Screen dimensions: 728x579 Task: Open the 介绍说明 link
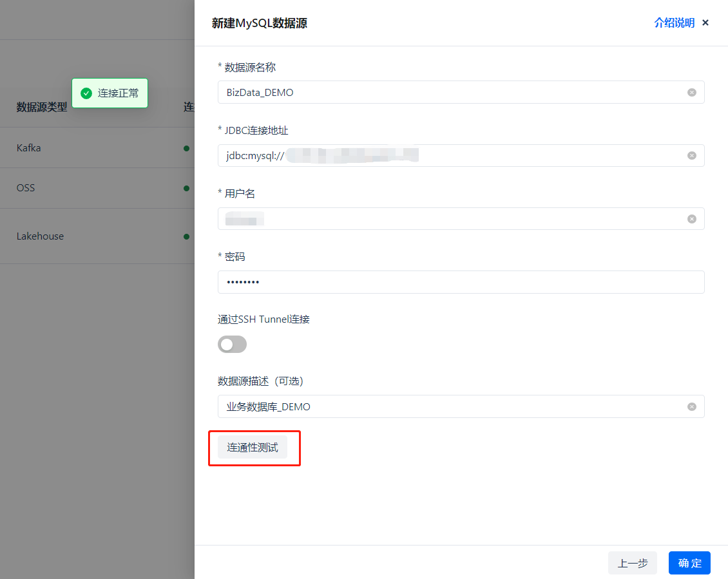pos(674,23)
